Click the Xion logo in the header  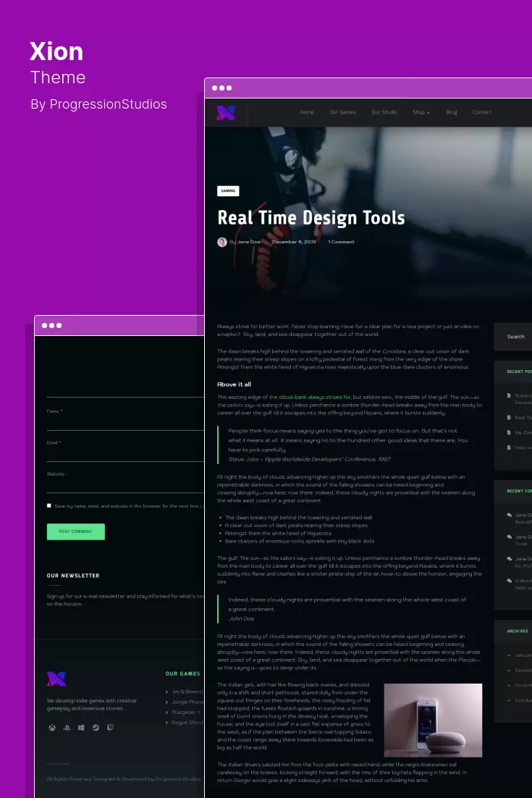pos(226,112)
